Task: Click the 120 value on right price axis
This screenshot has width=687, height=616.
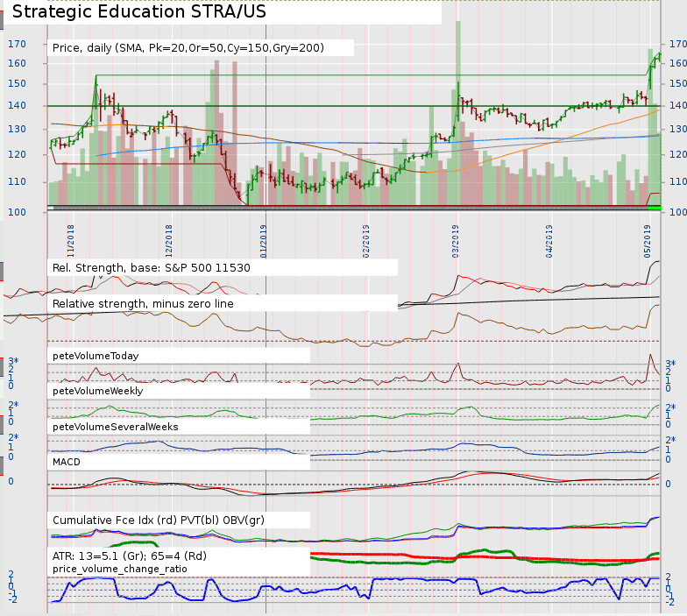Action: tap(678, 154)
